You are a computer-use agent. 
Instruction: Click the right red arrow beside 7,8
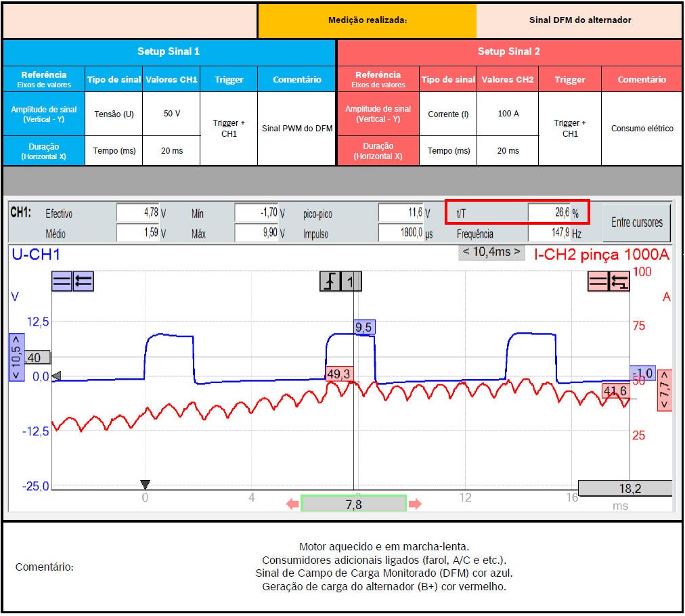[415, 504]
